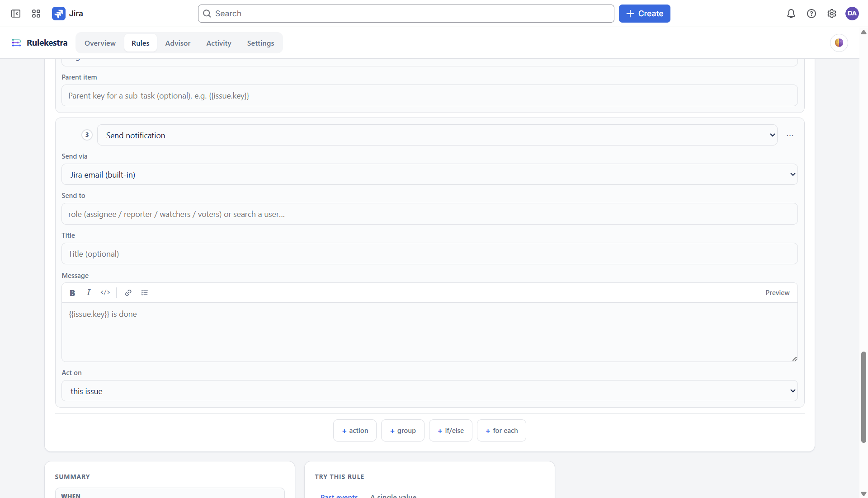Open the Send notification action dropdown

click(437, 135)
